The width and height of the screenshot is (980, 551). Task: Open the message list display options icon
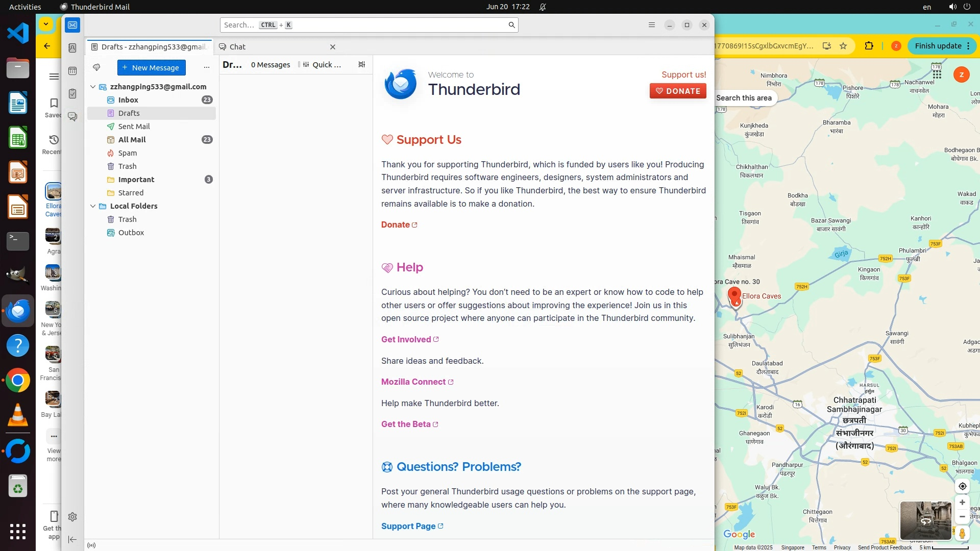[361, 65]
